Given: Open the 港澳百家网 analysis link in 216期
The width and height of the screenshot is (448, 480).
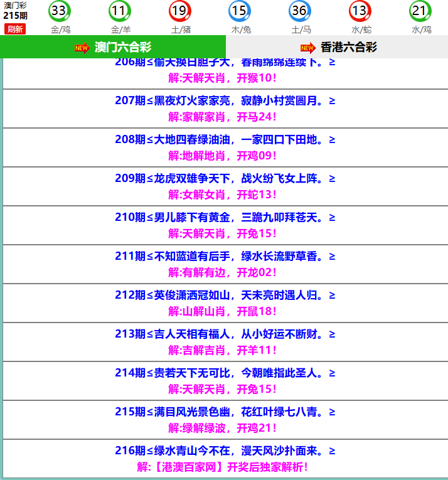Looking at the screenshot, I should click(x=222, y=467).
